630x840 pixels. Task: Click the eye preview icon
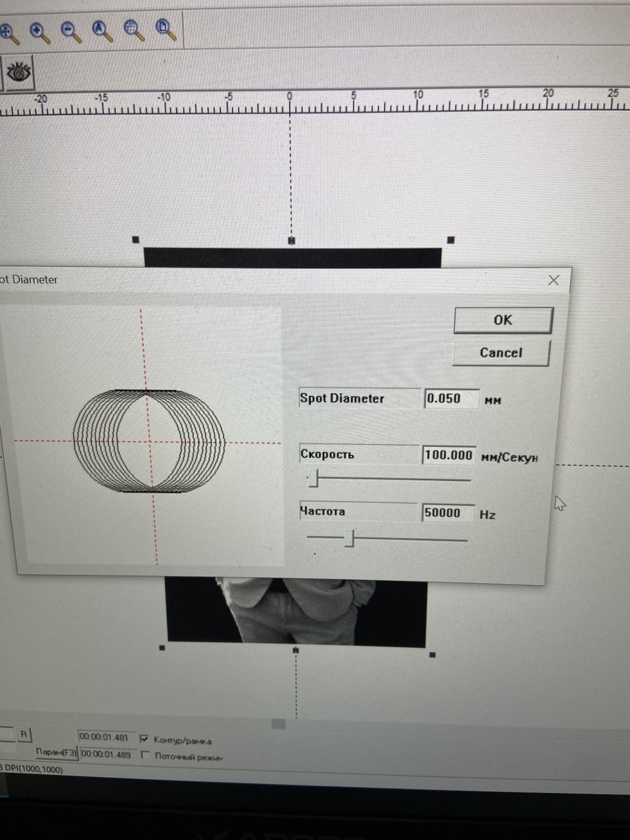tap(20, 73)
